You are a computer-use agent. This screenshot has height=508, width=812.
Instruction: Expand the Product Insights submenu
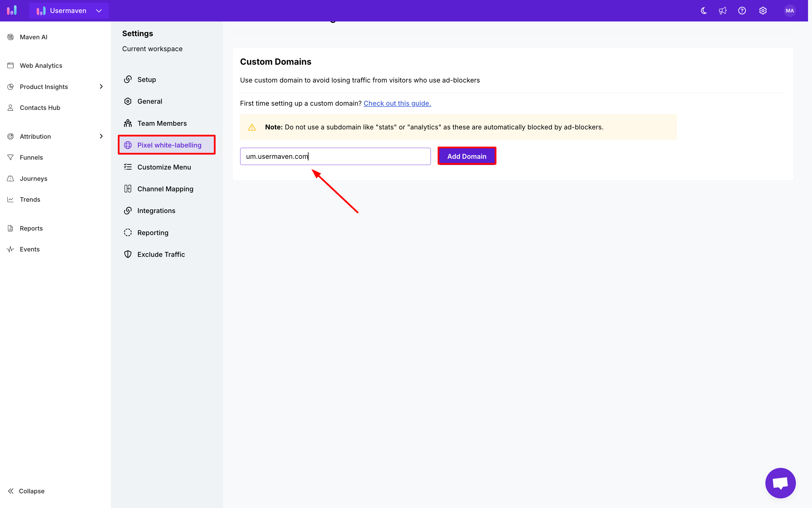point(101,87)
